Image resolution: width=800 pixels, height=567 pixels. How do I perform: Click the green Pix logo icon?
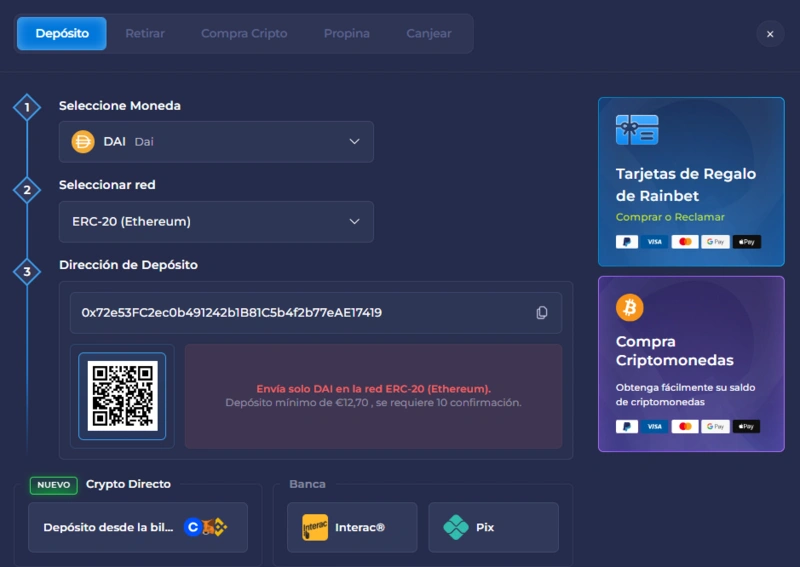pos(456,527)
